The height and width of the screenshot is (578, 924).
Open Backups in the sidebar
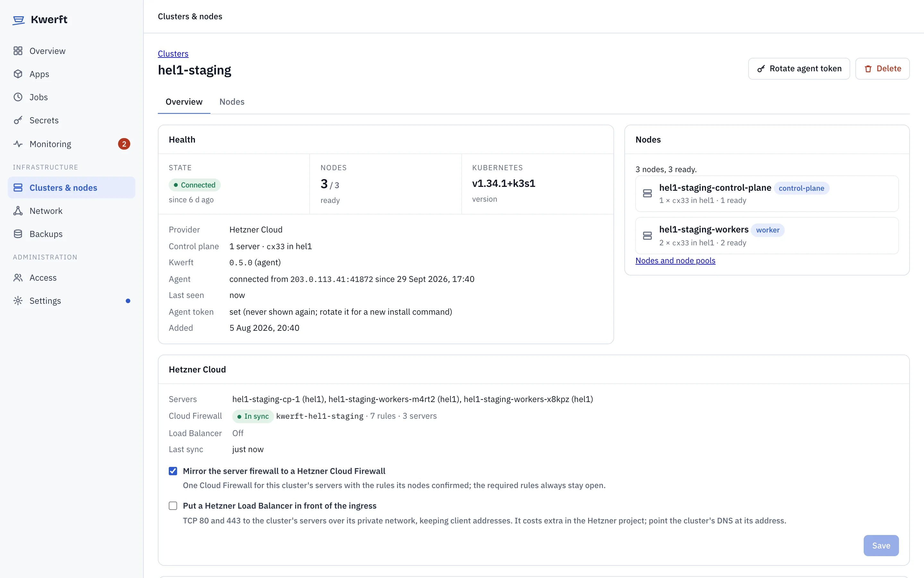click(x=72, y=234)
